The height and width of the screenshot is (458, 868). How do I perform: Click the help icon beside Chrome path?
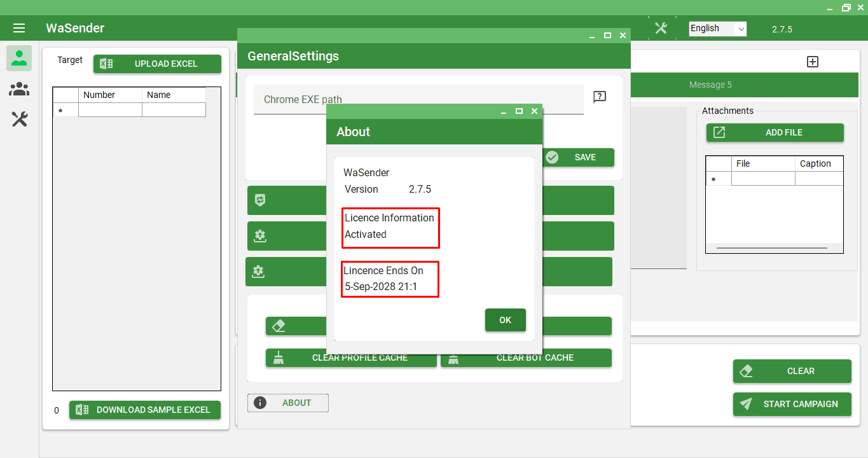pos(599,97)
